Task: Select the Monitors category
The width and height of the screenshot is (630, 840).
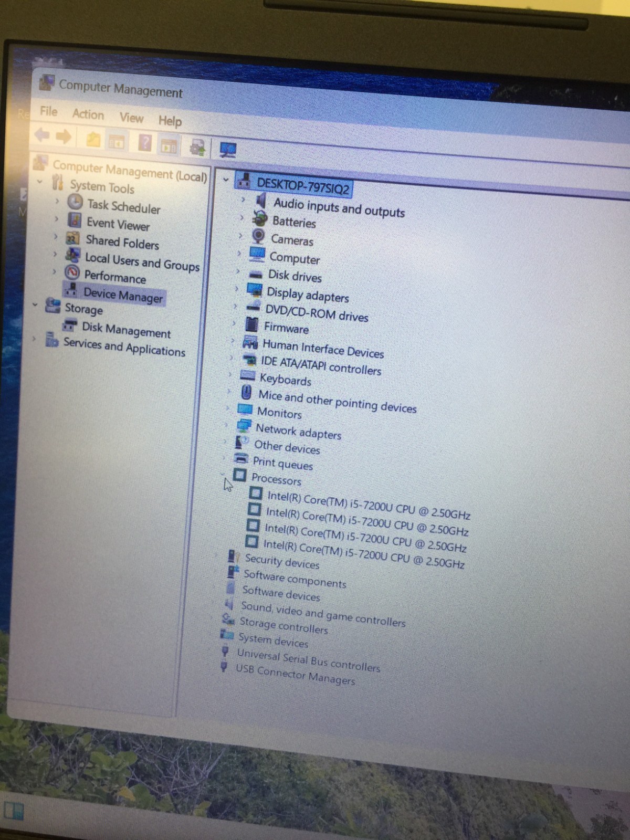Action: 279,413
